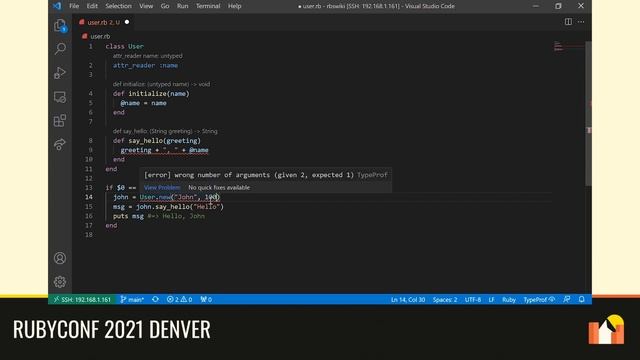The height and width of the screenshot is (360, 640).
Task: Place cursor on '@name = name' line
Action: 143,103
